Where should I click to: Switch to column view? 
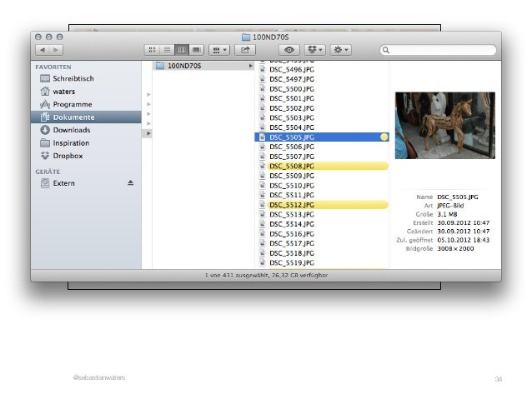pos(182,50)
